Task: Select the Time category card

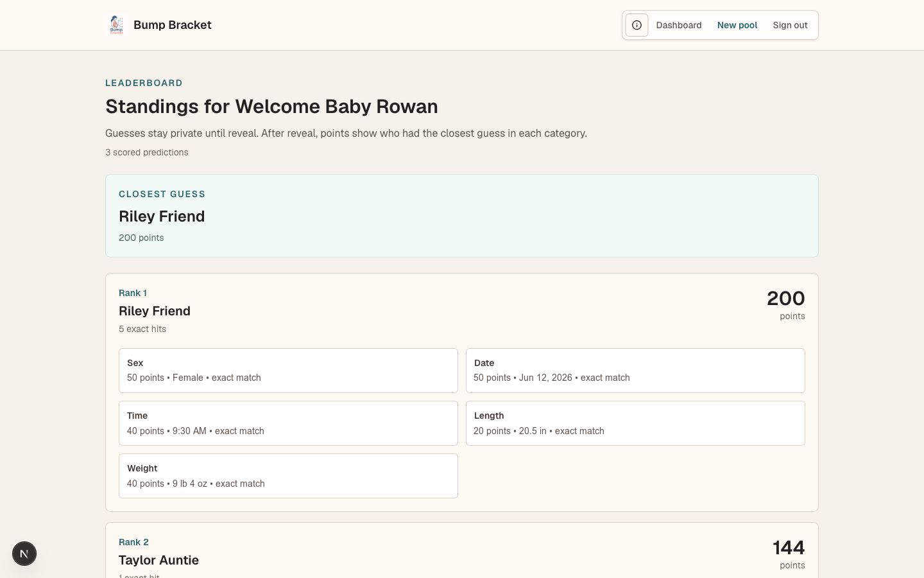Action: click(x=288, y=423)
